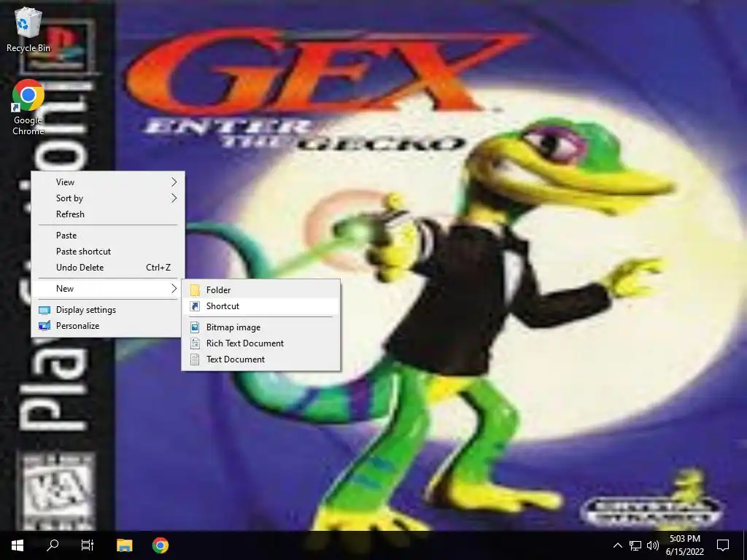The height and width of the screenshot is (560, 747).
Task: Open the Recycle Bin desktop icon
Action: pos(28,29)
